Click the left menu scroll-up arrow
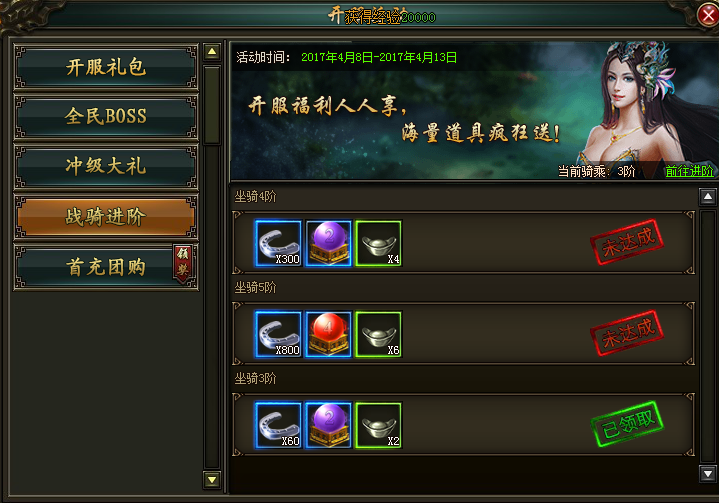Viewport: 719px width, 503px height. [x=212, y=52]
